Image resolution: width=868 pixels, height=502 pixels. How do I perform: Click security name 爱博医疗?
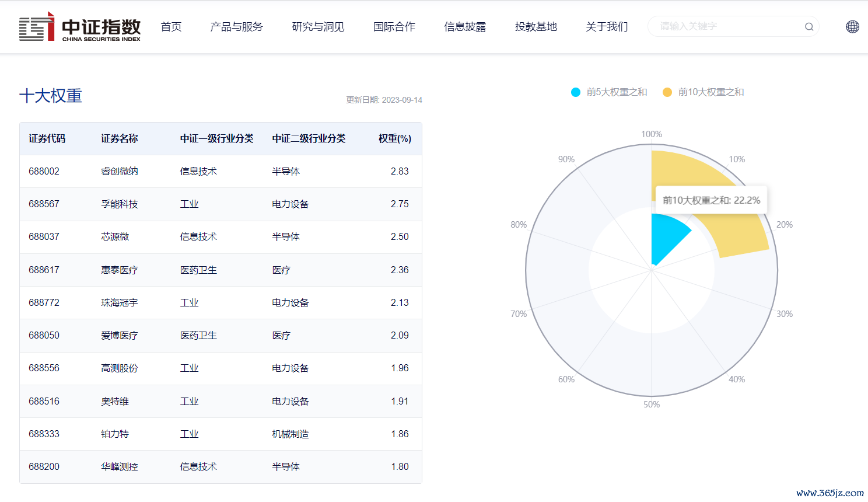(x=120, y=336)
